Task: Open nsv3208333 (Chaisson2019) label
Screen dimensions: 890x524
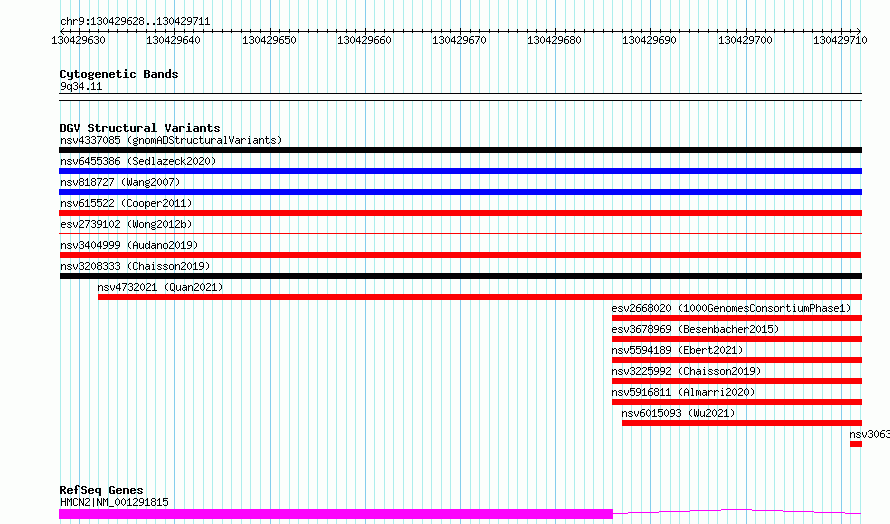Action: coord(135,266)
